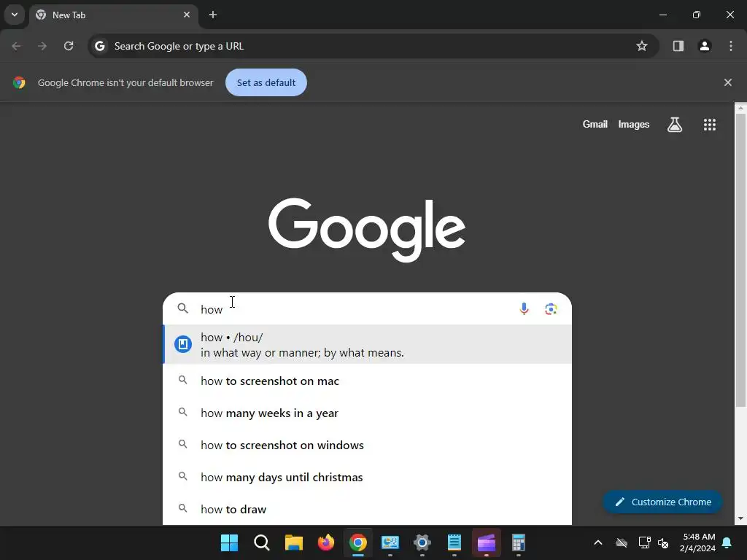This screenshot has height=560, width=747.
Task: Bookmark this tab with star icon
Action: click(x=642, y=46)
